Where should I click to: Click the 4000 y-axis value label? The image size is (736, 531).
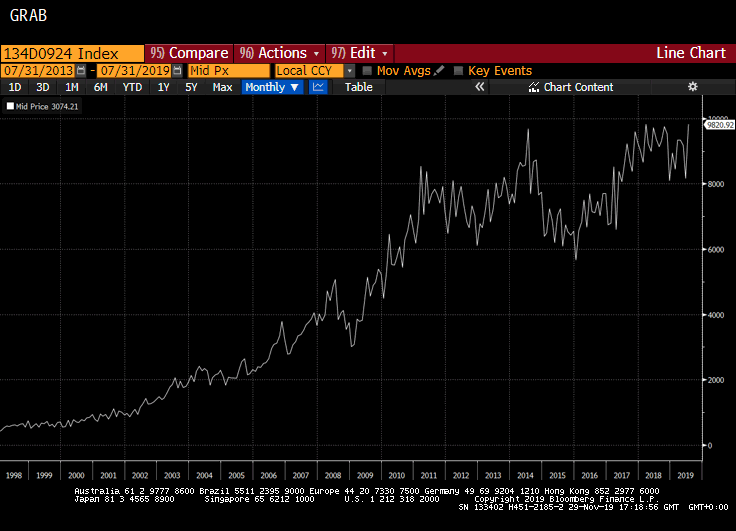point(716,315)
